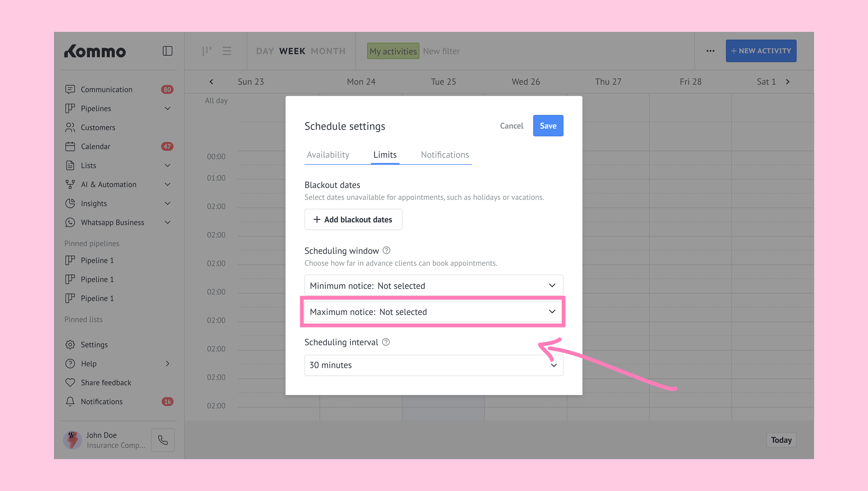Open the three-dots more options menu

(x=710, y=51)
